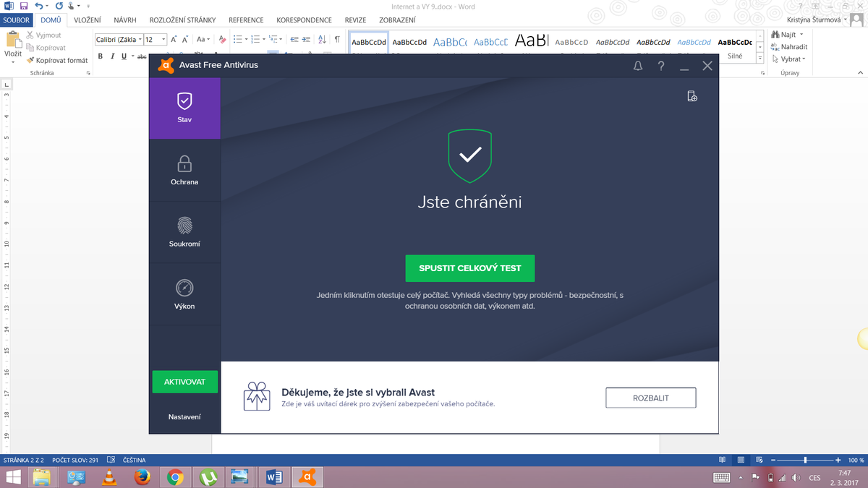
Task: Open Avast help question mark
Action: (660, 66)
